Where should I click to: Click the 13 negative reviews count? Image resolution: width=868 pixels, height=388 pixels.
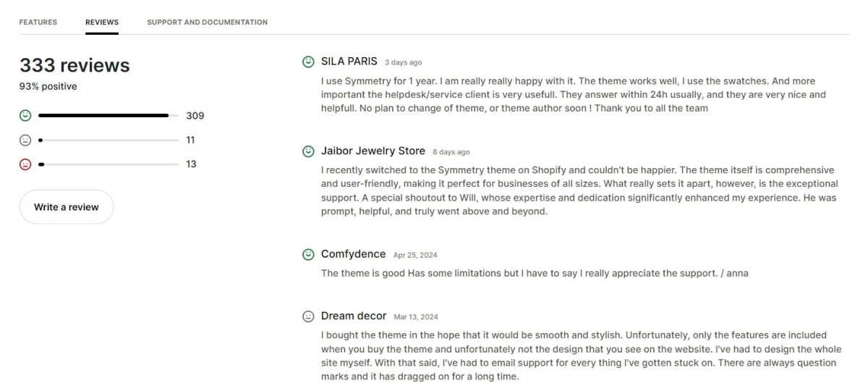(x=192, y=164)
